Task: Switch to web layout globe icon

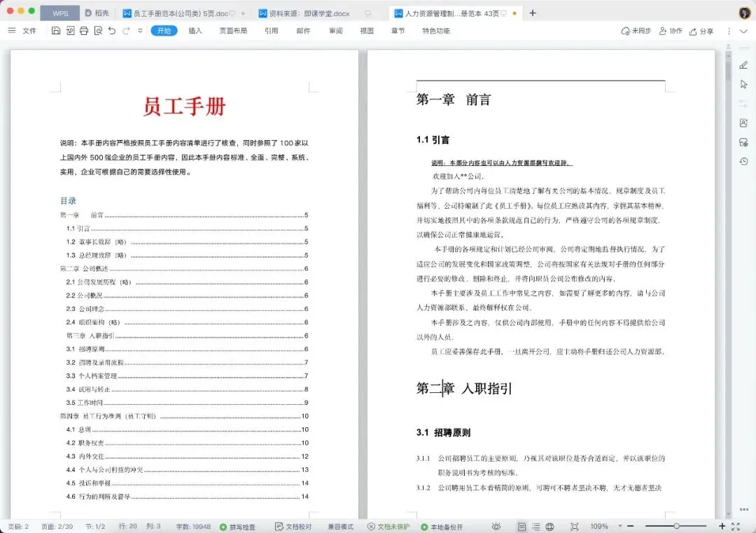Action: (x=549, y=527)
